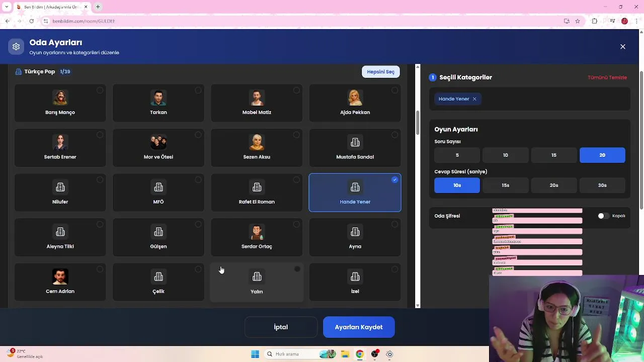Click Hepsini Seç button
Viewport: 644px width, 362px height.
[x=381, y=72]
